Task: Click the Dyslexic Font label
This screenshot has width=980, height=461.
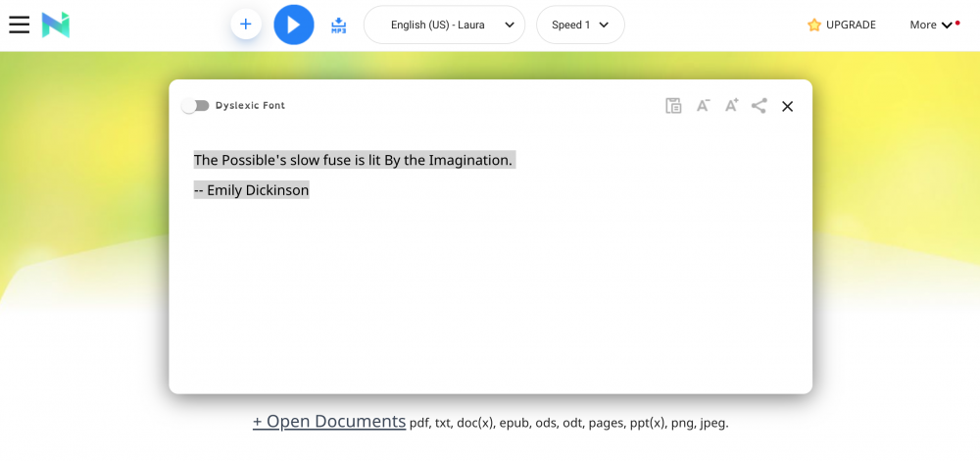Action: [250, 106]
